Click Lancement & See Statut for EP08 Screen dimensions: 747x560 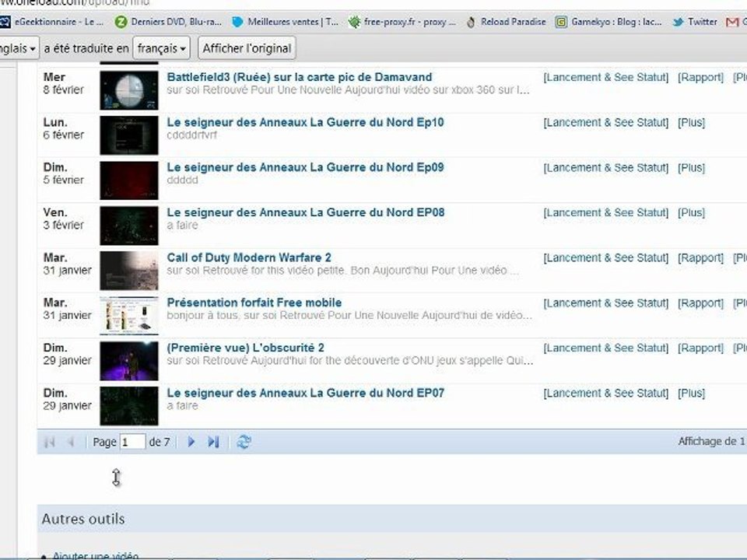[x=606, y=213]
